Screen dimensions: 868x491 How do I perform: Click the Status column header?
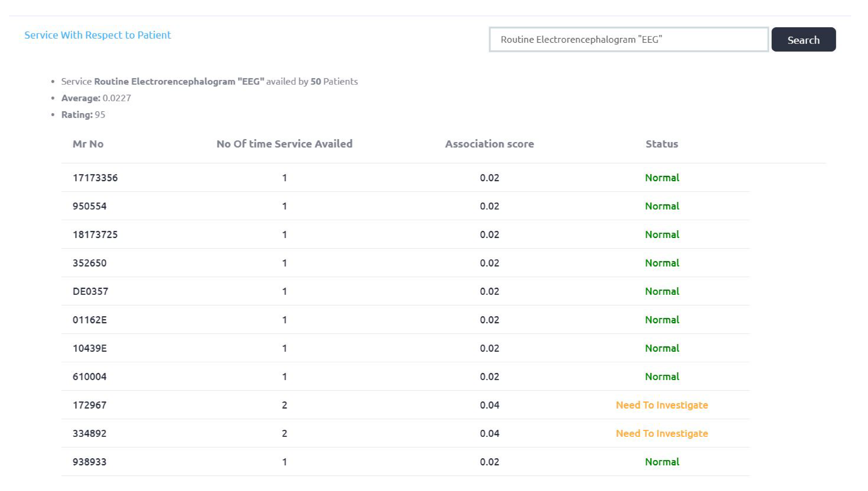point(661,144)
